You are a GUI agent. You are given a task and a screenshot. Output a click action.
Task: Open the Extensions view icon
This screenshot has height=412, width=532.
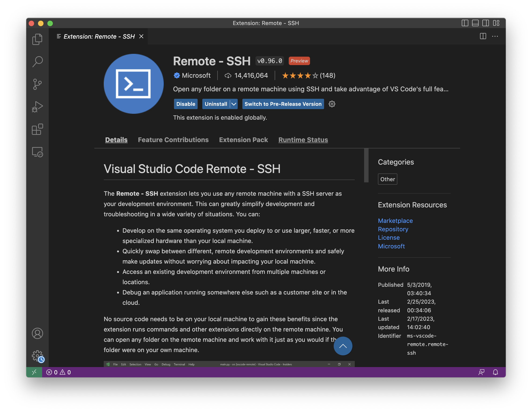tap(37, 129)
